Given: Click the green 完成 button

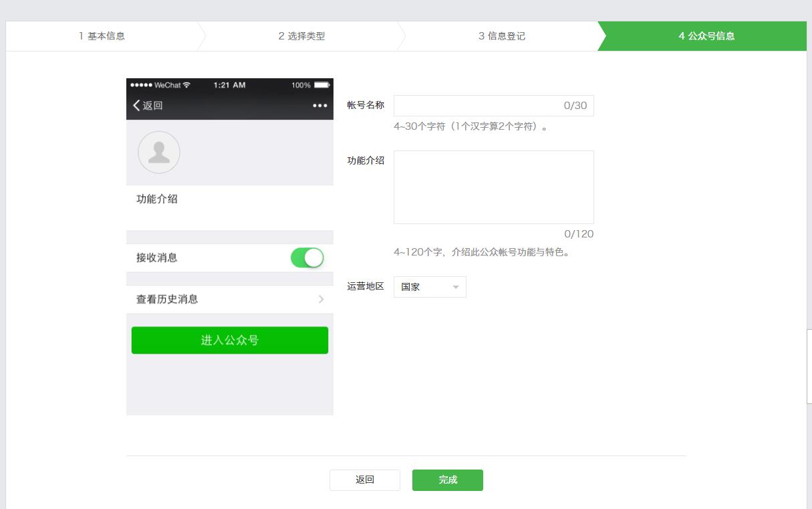Looking at the screenshot, I should [x=447, y=480].
